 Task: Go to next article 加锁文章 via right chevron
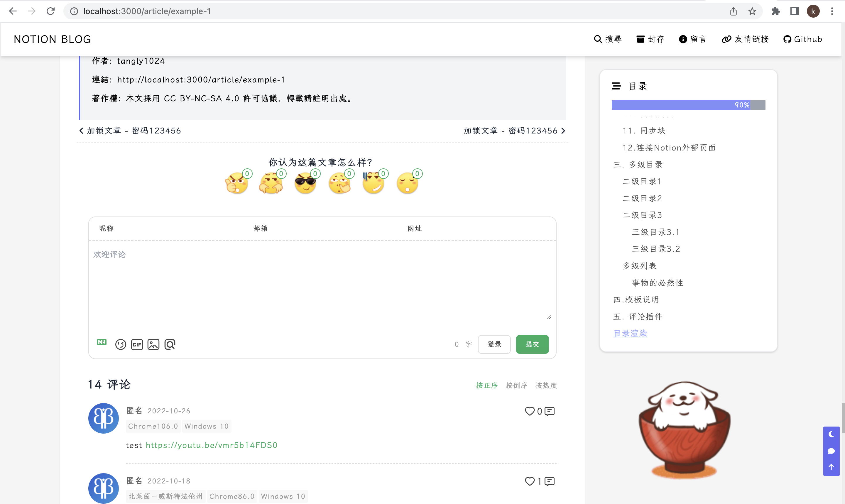pyautogui.click(x=563, y=131)
